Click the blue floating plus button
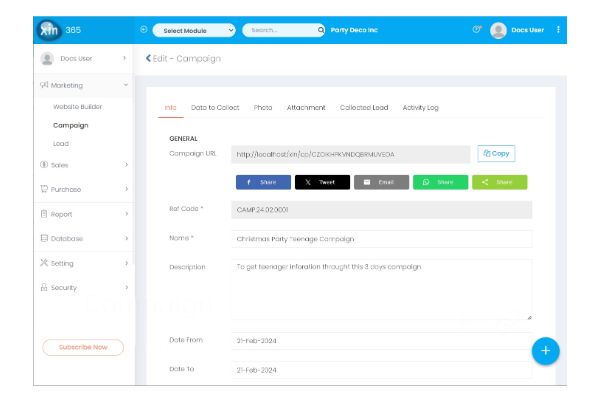The height and width of the screenshot is (420, 606). tap(545, 351)
